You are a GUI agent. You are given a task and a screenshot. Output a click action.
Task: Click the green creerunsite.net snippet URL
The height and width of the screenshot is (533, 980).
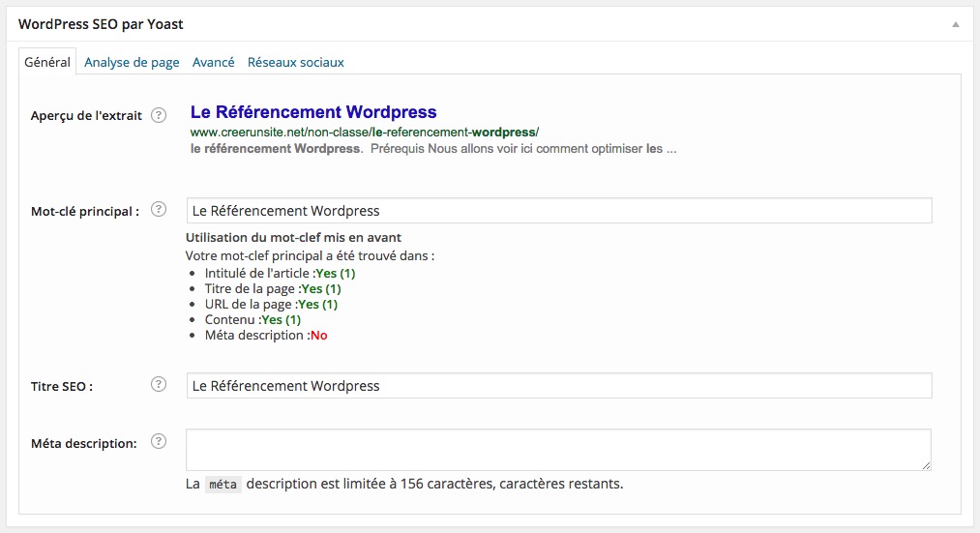coord(365,133)
